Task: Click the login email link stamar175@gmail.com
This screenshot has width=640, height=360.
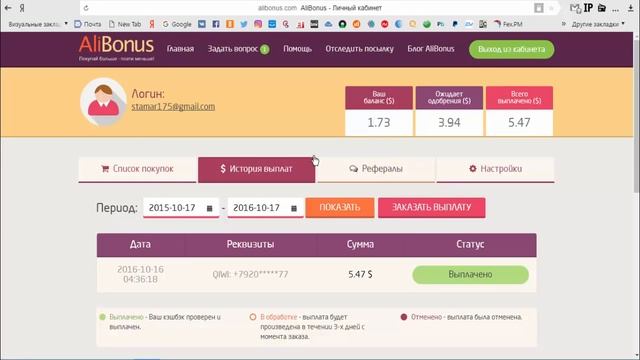Action: (x=173, y=107)
